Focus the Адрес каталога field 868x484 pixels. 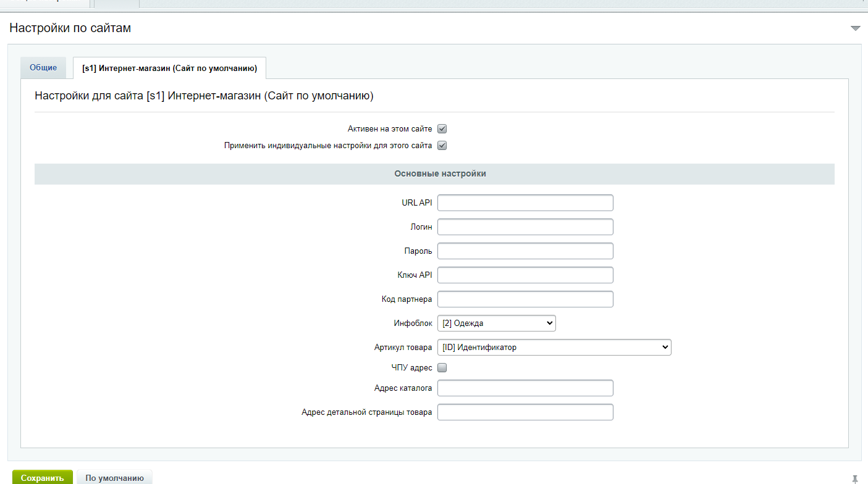coord(525,388)
